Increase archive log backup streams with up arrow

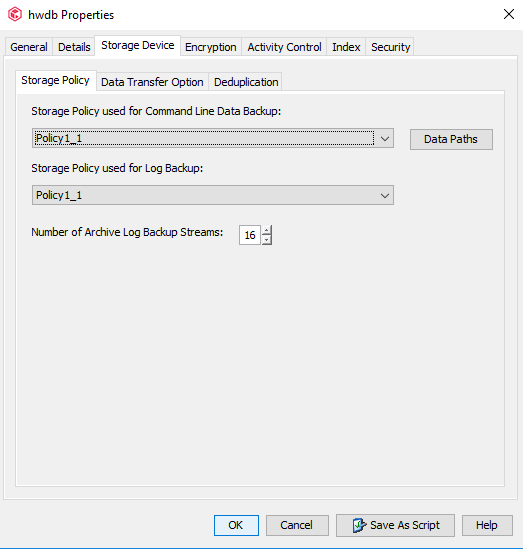267,230
